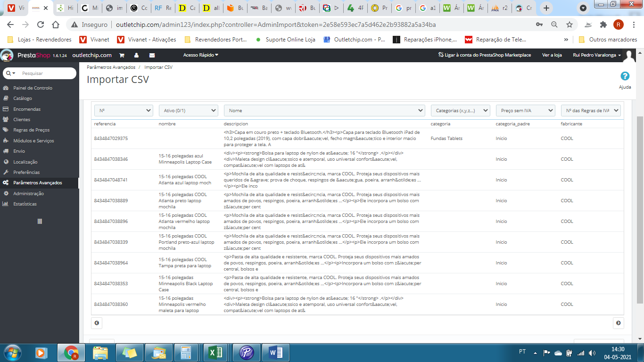
Task: Select reference cell 8434847038964
Action: 111,263
